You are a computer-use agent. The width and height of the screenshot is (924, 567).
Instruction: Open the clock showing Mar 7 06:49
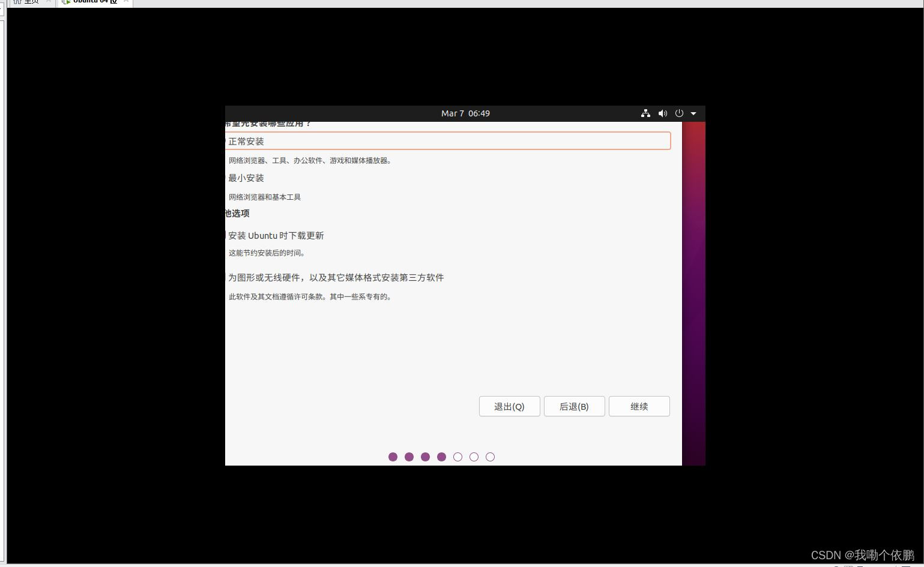coord(465,113)
